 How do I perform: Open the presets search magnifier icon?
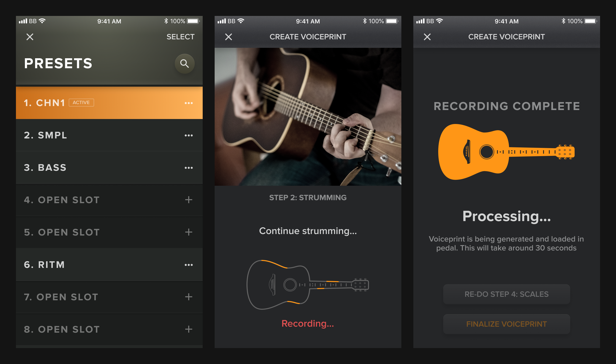pos(185,64)
